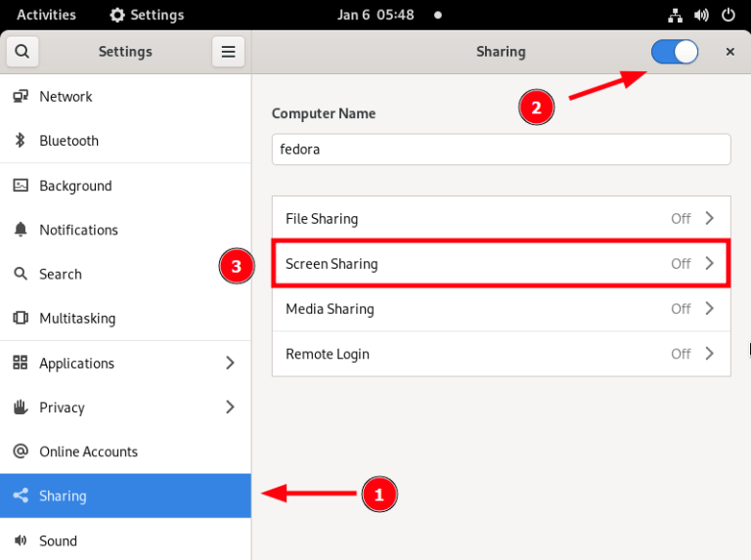This screenshot has height=560, width=751.
Task: Open the Activities overview
Action: (x=47, y=15)
